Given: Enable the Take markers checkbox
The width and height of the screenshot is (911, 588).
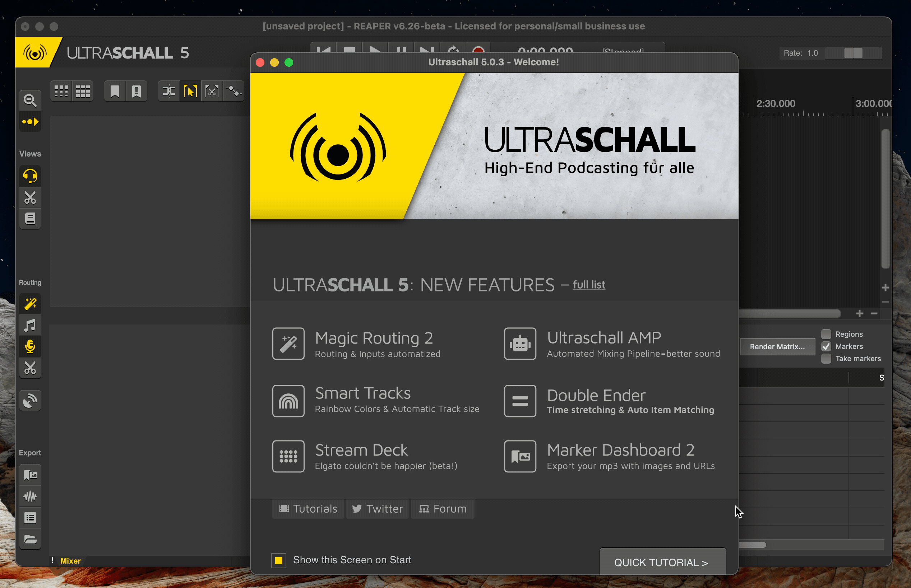Looking at the screenshot, I should coord(827,359).
